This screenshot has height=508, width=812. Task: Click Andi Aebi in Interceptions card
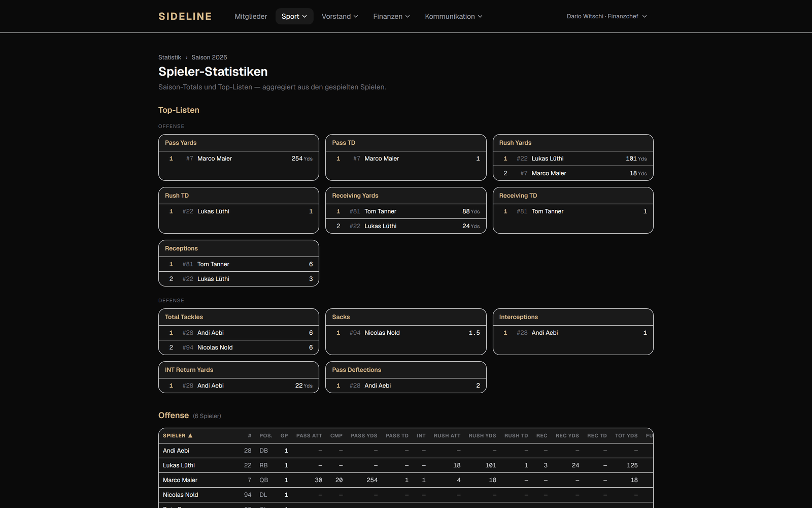click(545, 333)
